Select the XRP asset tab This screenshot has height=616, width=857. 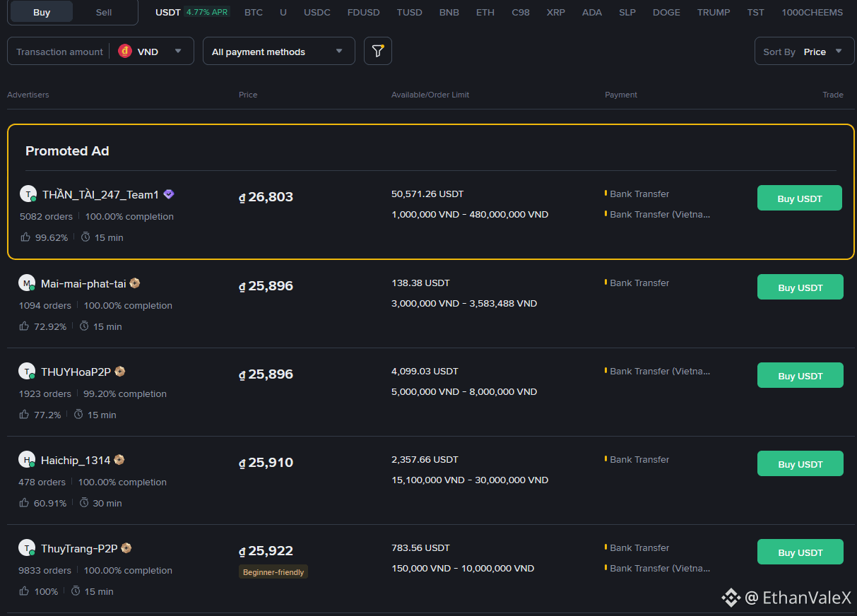pyautogui.click(x=556, y=12)
